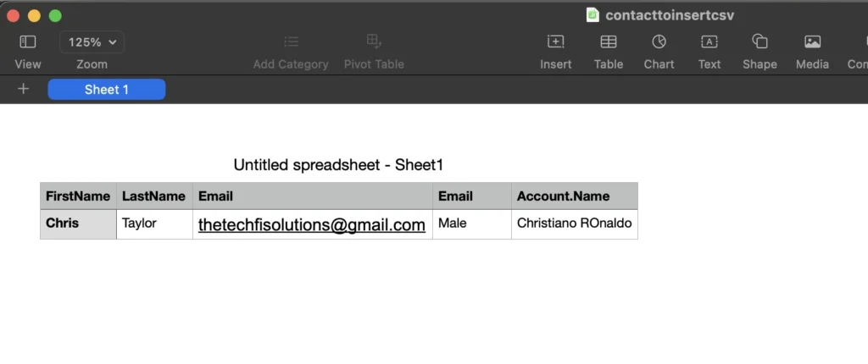Click the green full-screen window button
The image size is (868, 364).
55,15
